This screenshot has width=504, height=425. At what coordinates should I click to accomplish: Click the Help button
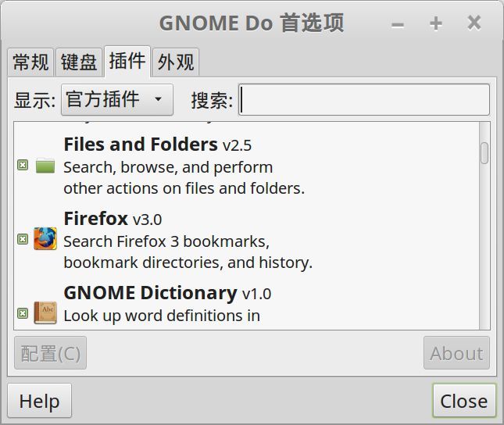[39, 401]
